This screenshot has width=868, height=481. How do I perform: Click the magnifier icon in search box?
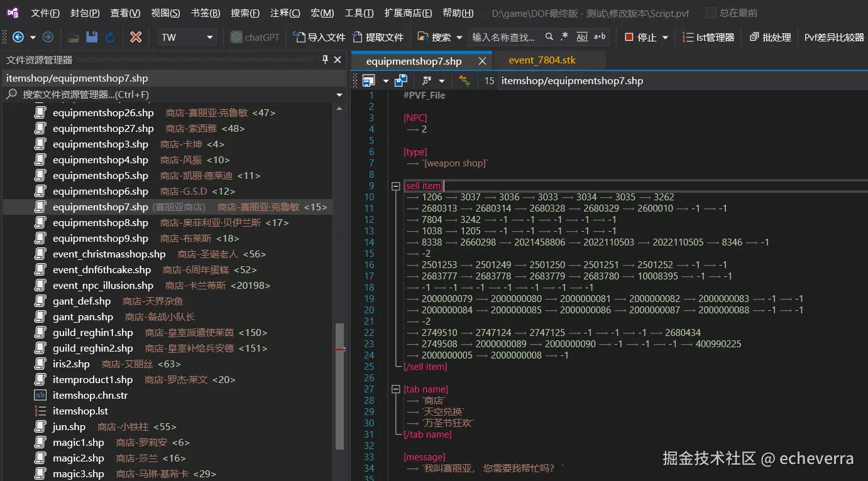point(549,37)
